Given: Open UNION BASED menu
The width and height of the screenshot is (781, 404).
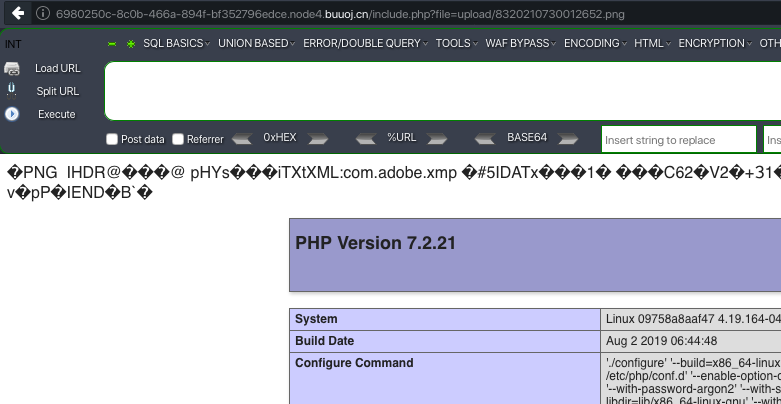Looking at the screenshot, I should click(x=257, y=43).
